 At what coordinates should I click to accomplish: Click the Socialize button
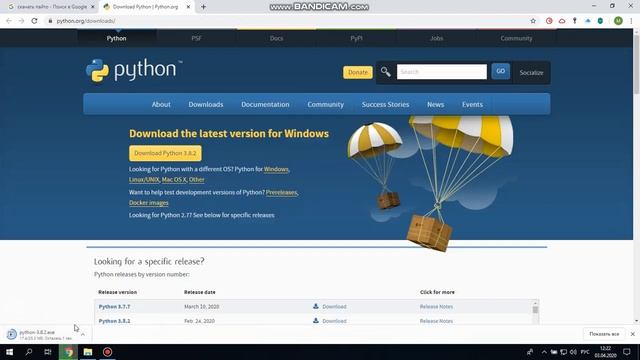pos(531,73)
